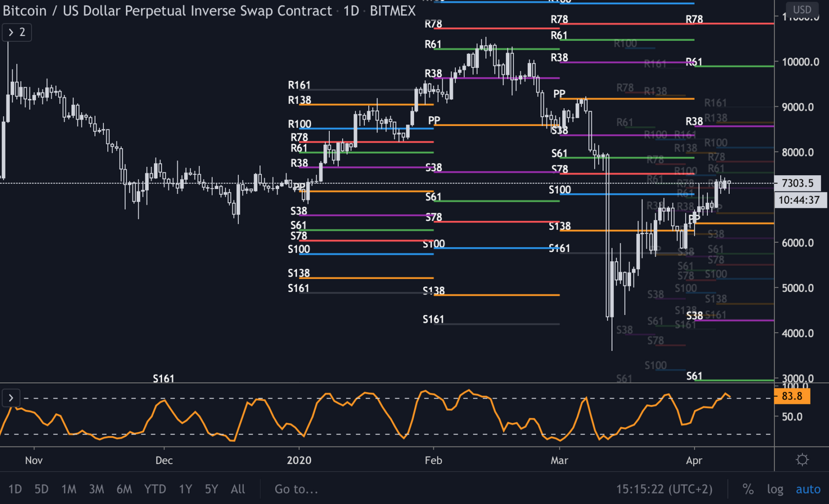Image resolution: width=829 pixels, height=504 pixels.
Task: Click the 4000.0 price axis label
Action: pos(798,333)
